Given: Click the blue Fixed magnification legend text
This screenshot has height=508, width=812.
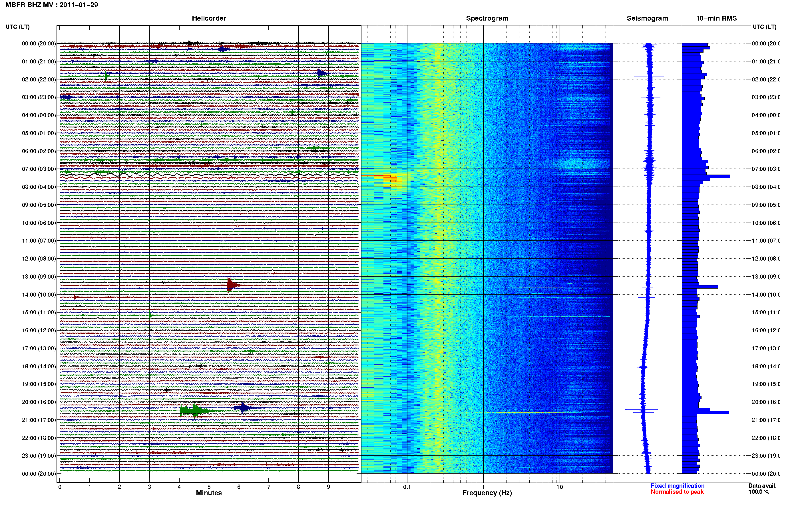Looking at the screenshot, I should coord(678,486).
